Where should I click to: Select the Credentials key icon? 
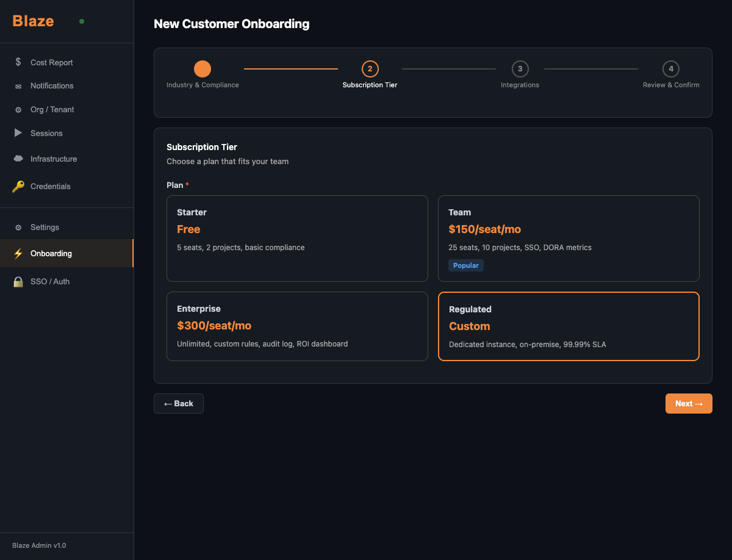tap(18, 186)
